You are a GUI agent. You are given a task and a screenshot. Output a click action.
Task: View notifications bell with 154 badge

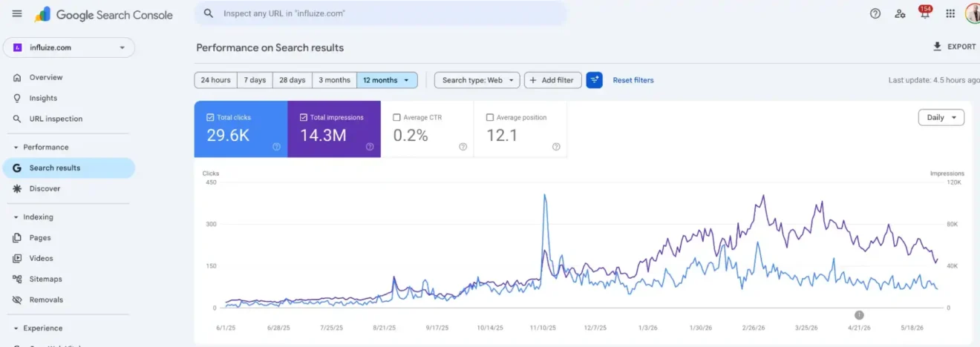(925, 13)
